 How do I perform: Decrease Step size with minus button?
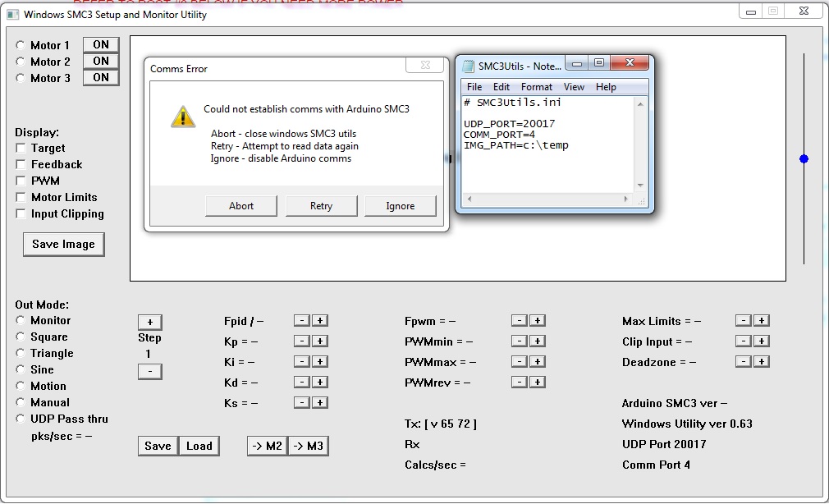point(149,371)
